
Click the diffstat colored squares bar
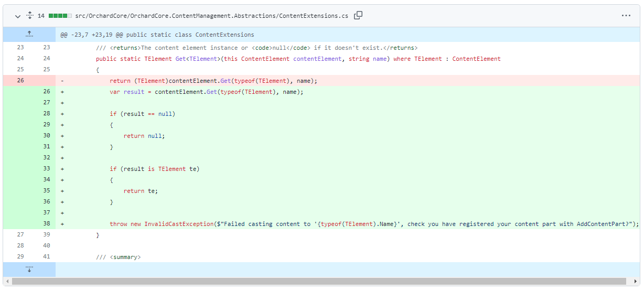pyautogui.click(x=60, y=16)
